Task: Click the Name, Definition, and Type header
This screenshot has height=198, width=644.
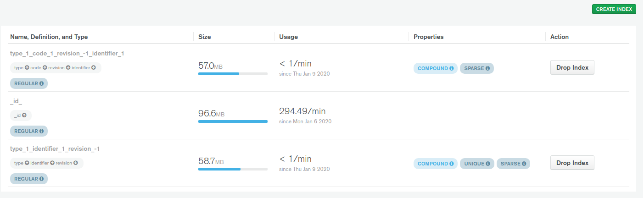Action: click(x=49, y=37)
